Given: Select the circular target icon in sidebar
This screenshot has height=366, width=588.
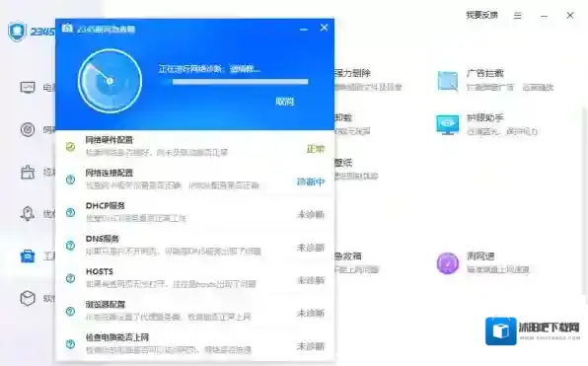Looking at the screenshot, I should [28, 130].
